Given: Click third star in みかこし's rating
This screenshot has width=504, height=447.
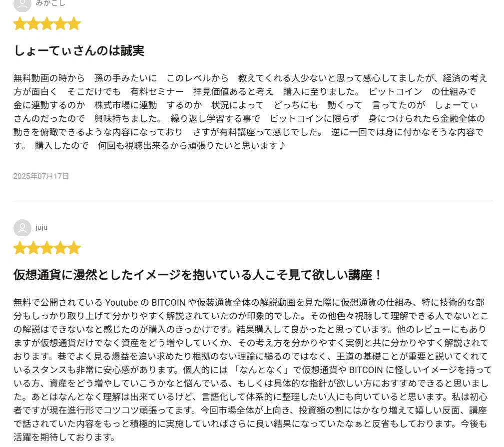Looking at the screenshot, I should (47, 23).
